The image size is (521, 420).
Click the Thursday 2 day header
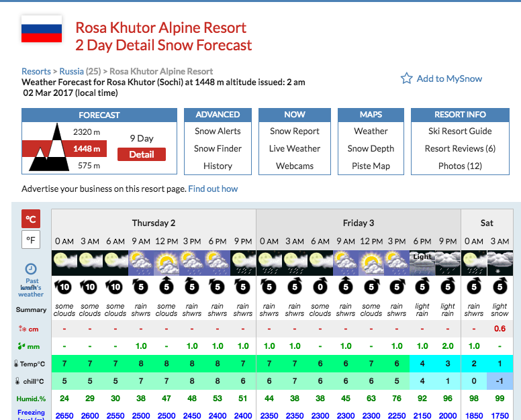tap(154, 223)
